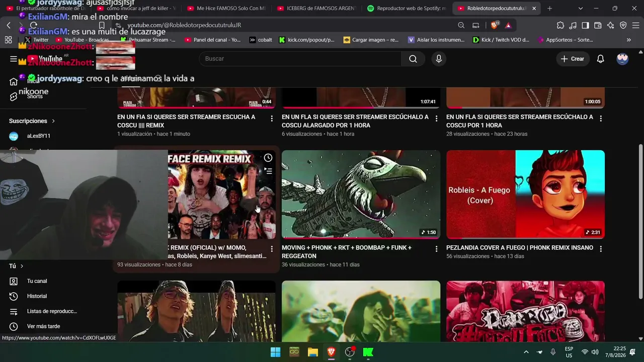Open options for COSCU |||| REMIX video

tap(272, 119)
